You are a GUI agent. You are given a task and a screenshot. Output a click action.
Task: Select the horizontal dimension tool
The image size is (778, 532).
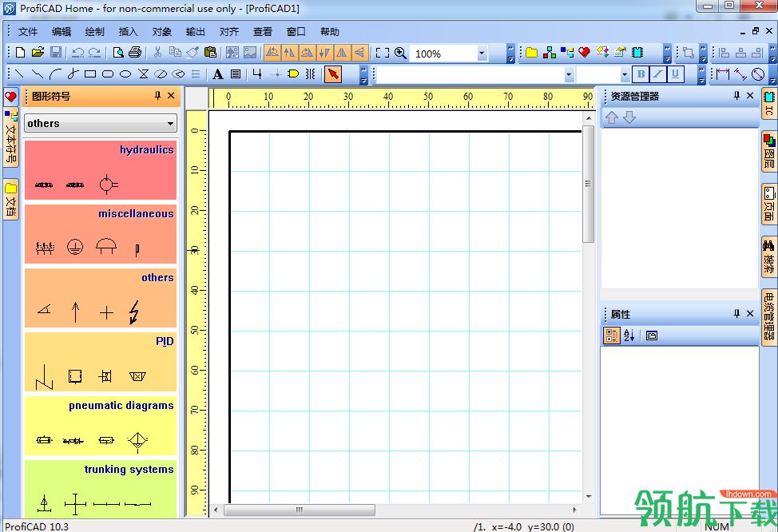[x=723, y=74]
